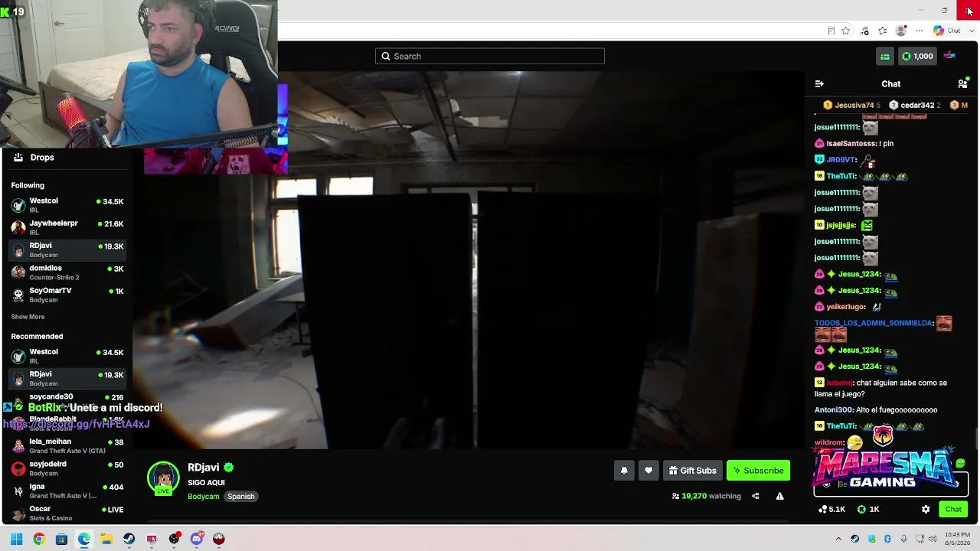Launch Google Chrome from the taskbar

click(x=39, y=539)
